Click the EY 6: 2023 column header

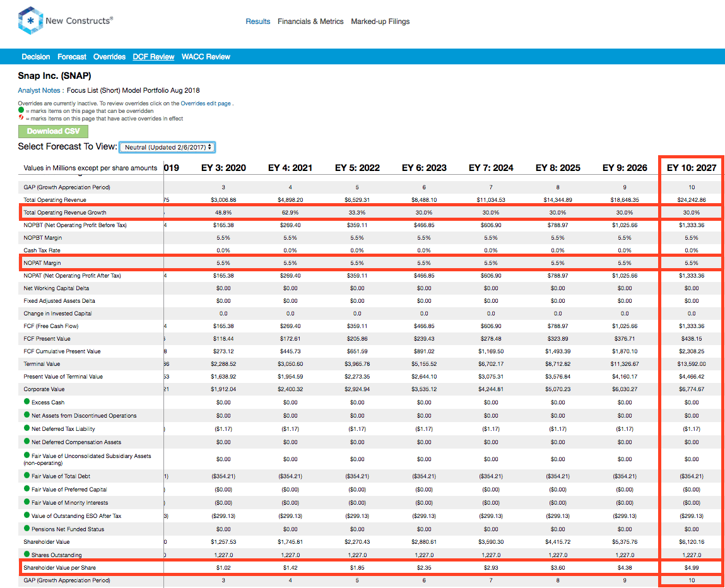[424, 168]
